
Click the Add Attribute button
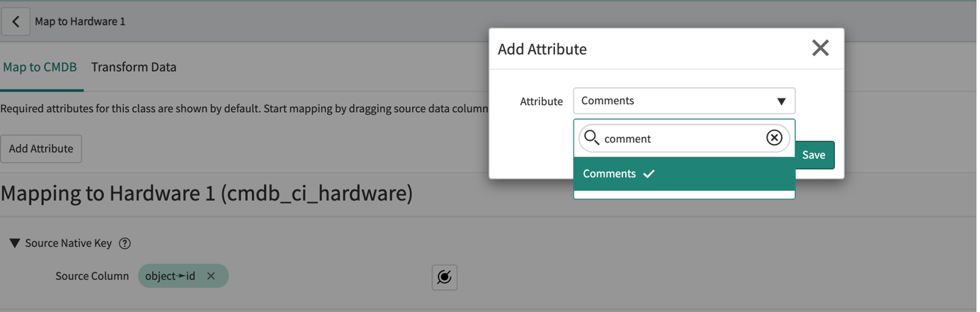click(41, 149)
